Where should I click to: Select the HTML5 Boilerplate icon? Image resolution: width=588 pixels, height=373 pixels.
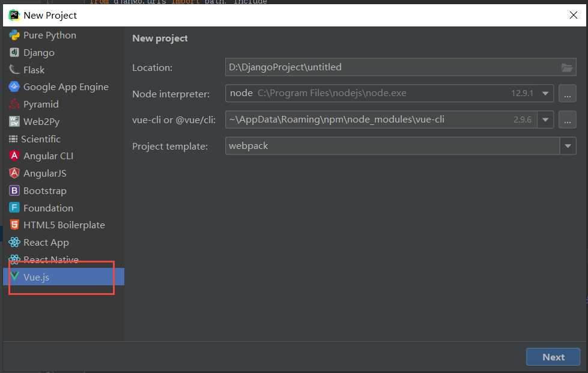click(x=14, y=225)
